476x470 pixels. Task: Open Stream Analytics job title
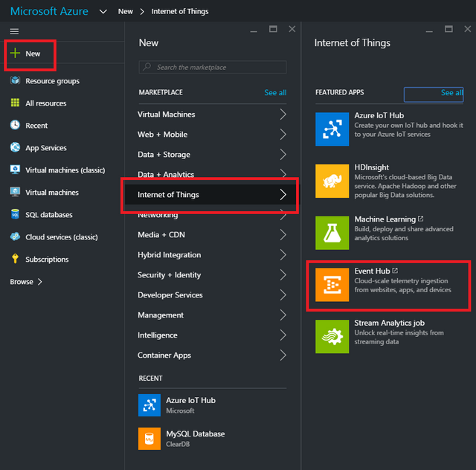coord(389,323)
